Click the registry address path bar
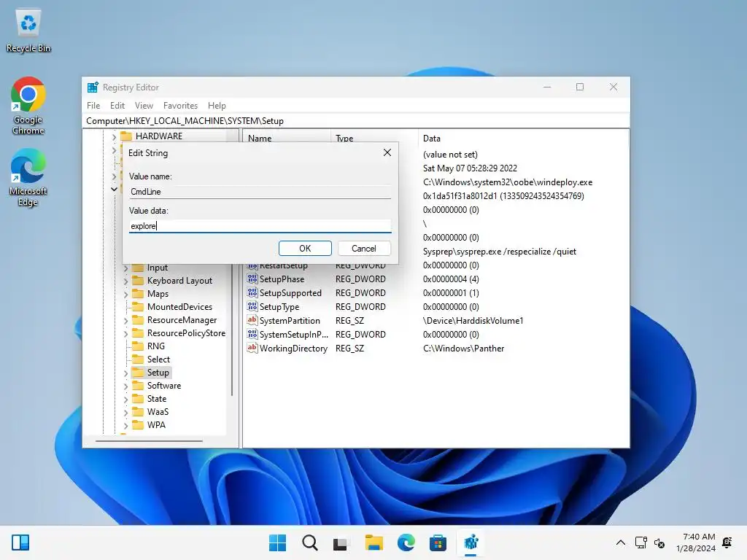The image size is (747, 560). click(356, 121)
